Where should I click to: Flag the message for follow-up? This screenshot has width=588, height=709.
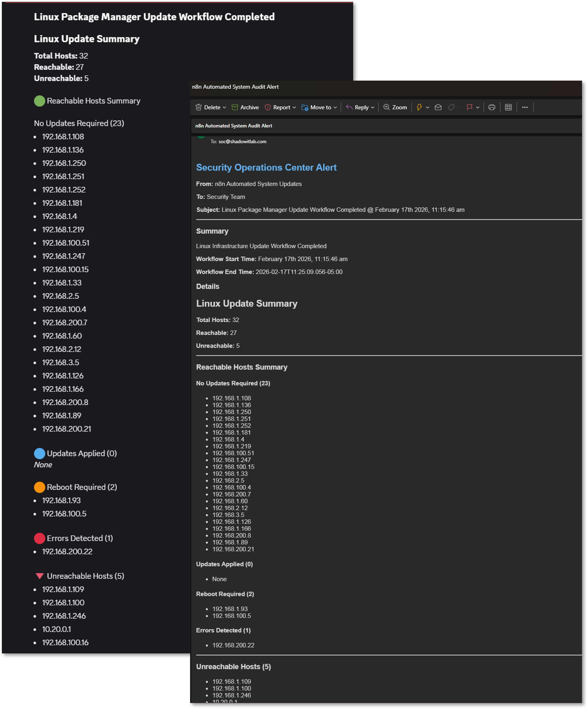[x=470, y=107]
